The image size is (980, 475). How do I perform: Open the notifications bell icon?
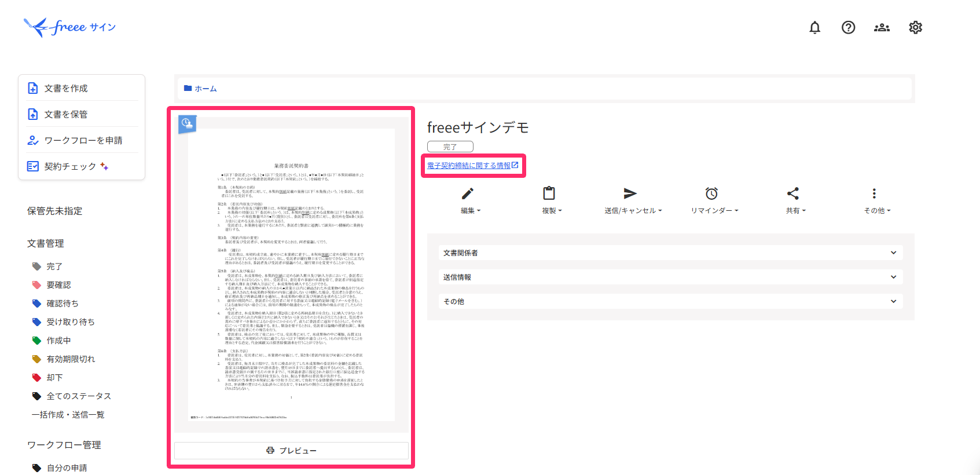coord(814,27)
